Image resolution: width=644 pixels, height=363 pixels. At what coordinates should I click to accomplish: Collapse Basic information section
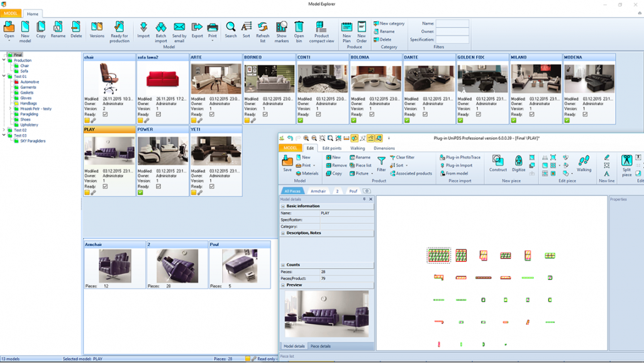[283, 206]
